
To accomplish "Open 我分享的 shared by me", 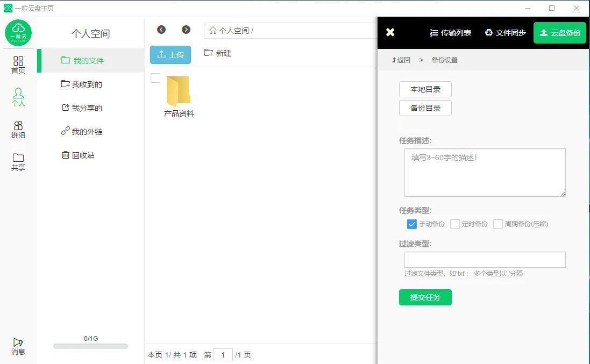I will coord(82,108).
